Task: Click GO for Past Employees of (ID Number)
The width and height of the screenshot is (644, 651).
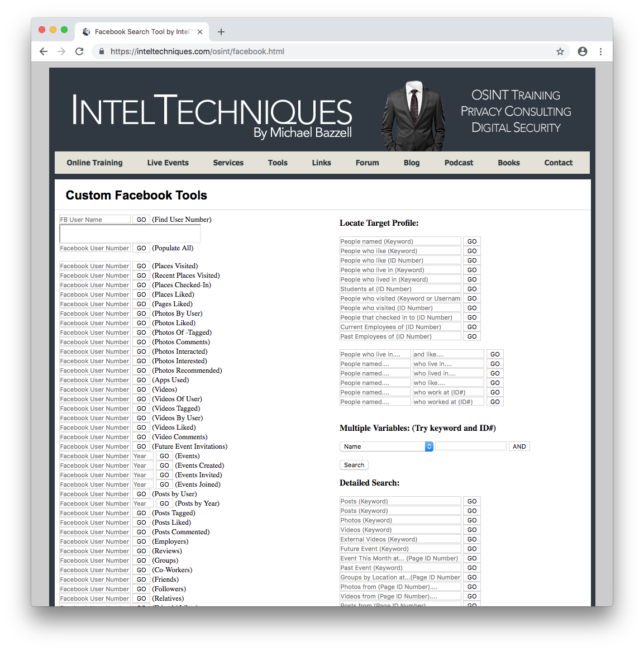Action: (472, 337)
